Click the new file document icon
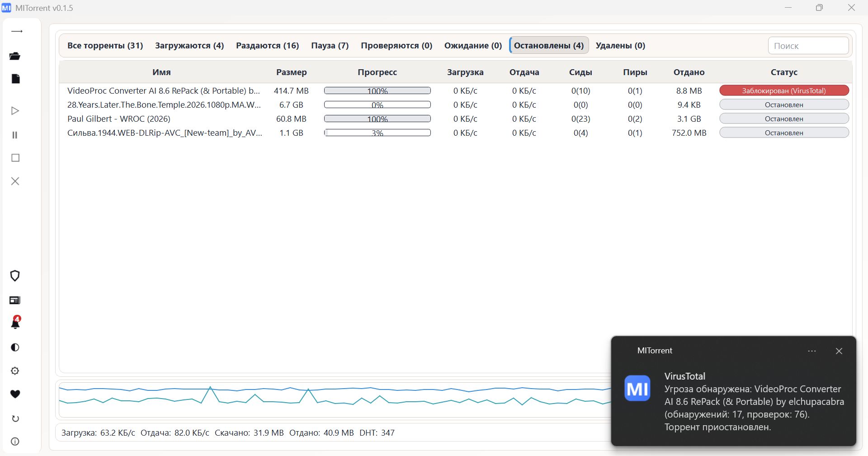This screenshot has height=456, width=868. [x=15, y=79]
